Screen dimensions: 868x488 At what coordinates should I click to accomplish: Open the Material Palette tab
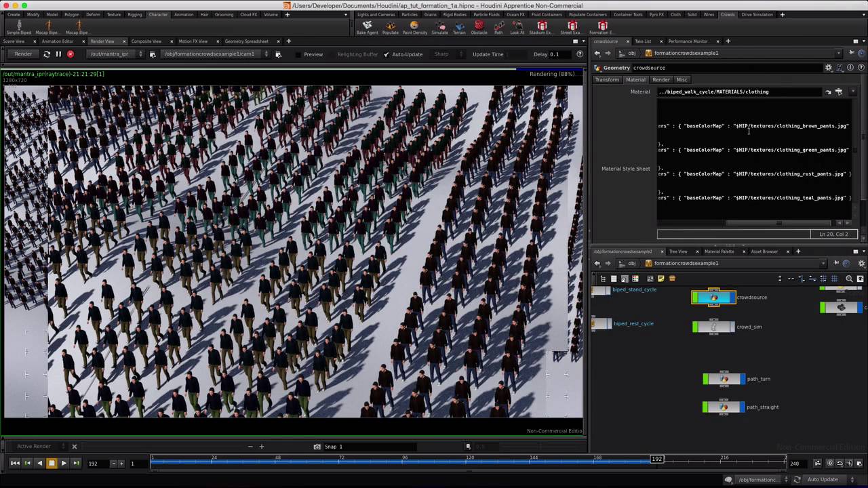(719, 251)
